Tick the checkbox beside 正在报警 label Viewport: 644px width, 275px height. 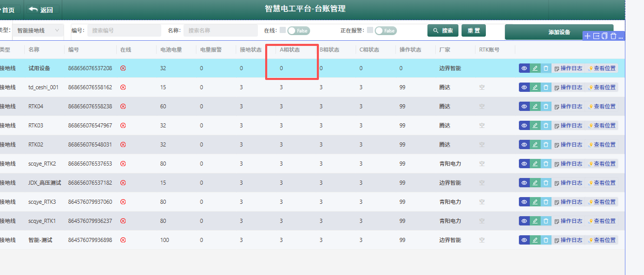point(370,30)
